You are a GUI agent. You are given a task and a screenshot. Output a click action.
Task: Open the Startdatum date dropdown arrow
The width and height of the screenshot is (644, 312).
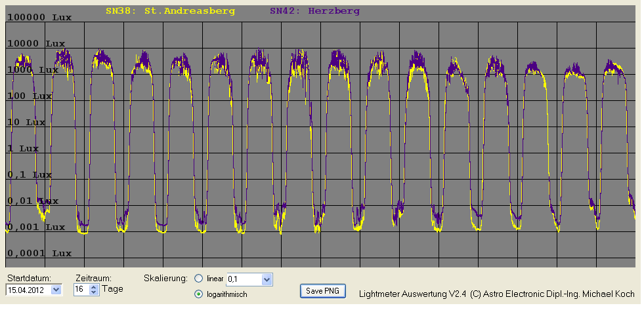click(x=56, y=290)
